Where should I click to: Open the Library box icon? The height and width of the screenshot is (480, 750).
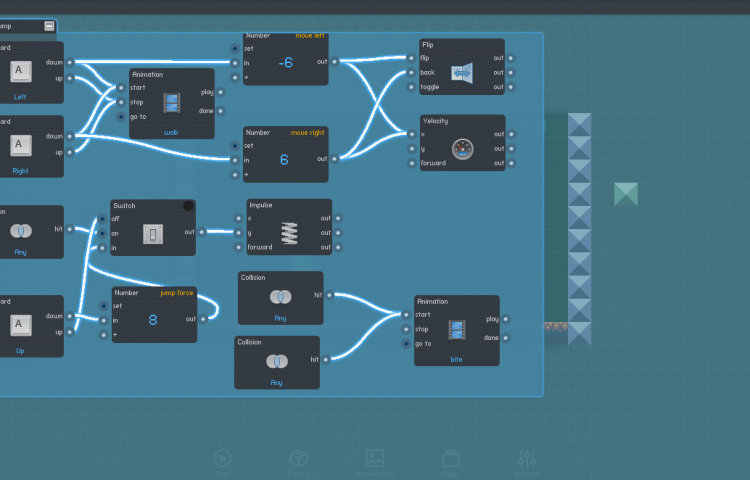pos(298,458)
